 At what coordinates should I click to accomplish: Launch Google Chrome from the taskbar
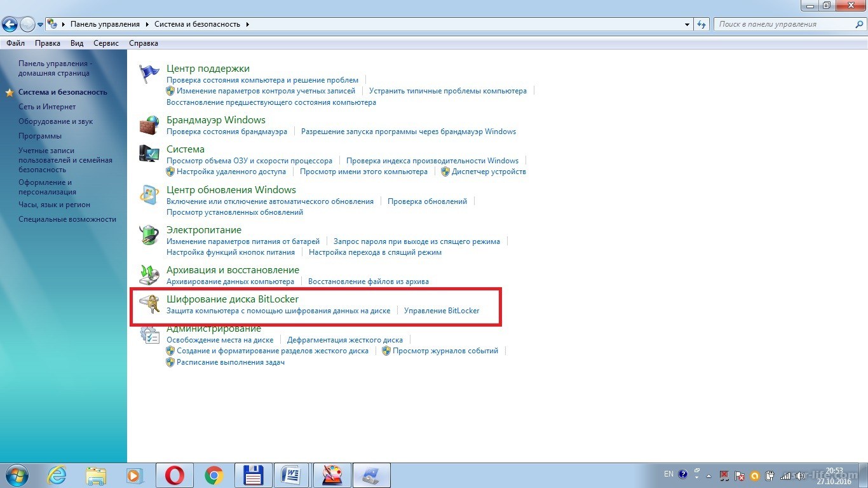pyautogui.click(x=214, y=475)
